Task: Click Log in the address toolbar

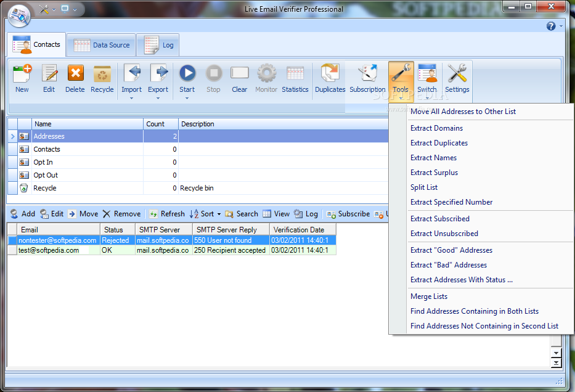Action: tap(306, 214)
